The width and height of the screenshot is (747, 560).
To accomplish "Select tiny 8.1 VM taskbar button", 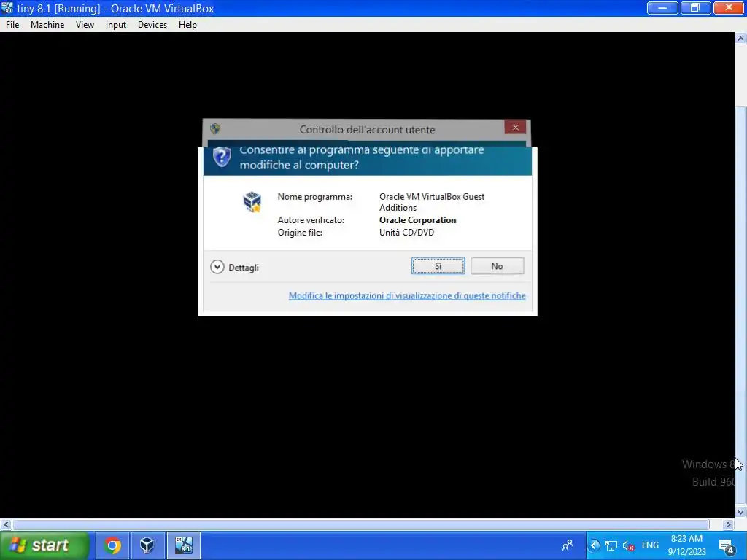I will pyautogui.click(x=183, y=545).
